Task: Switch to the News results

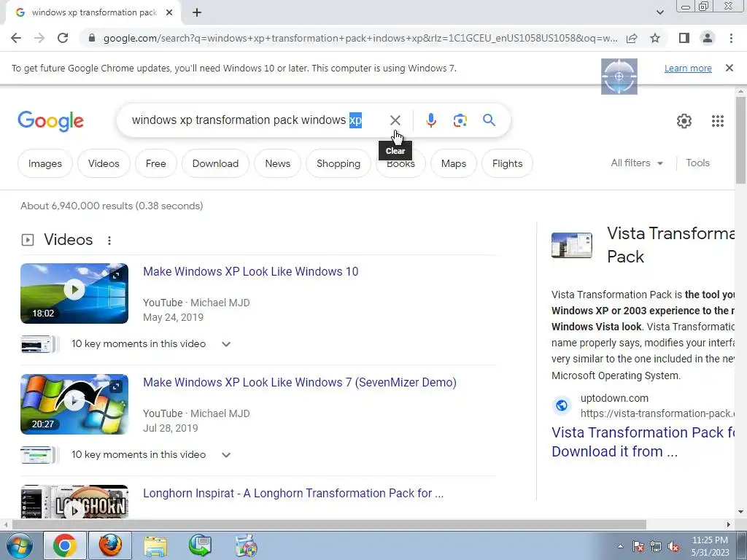Action: 278,163
